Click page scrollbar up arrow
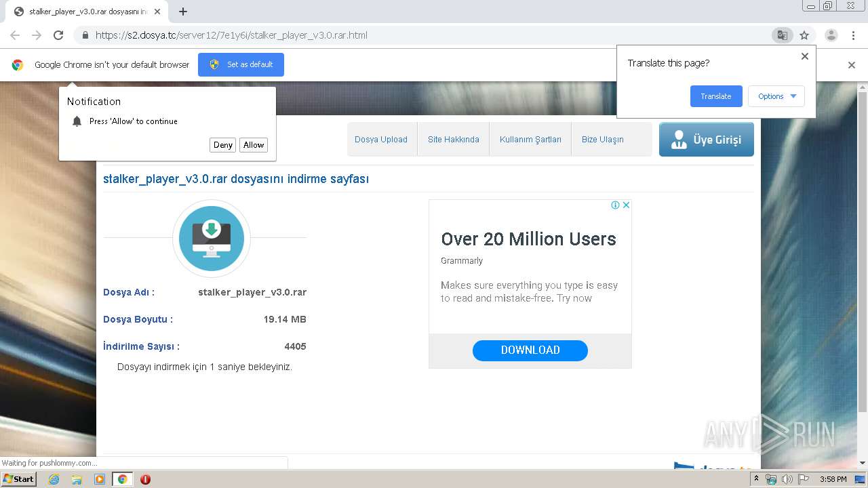868x488 pixels. [x=863, y=87]
